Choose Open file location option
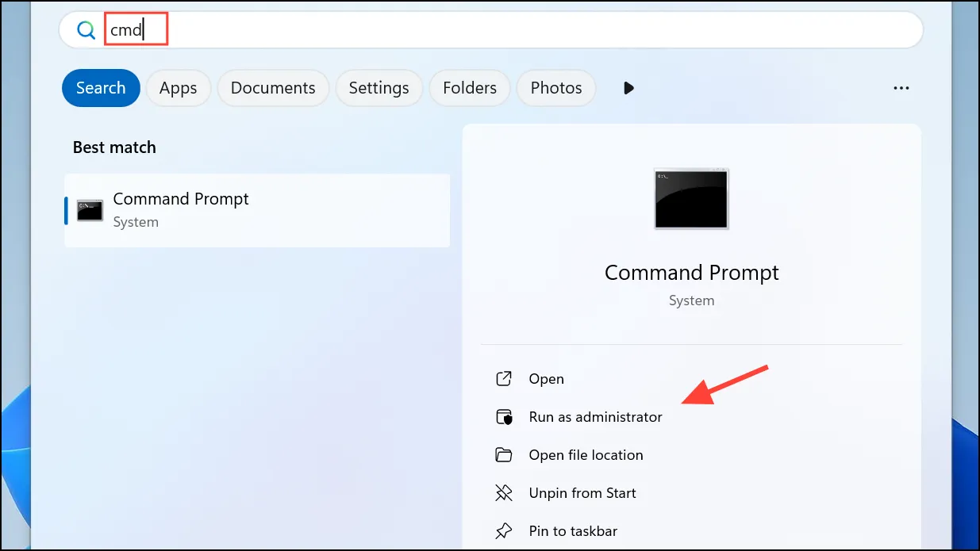 [x=586, y=454]
